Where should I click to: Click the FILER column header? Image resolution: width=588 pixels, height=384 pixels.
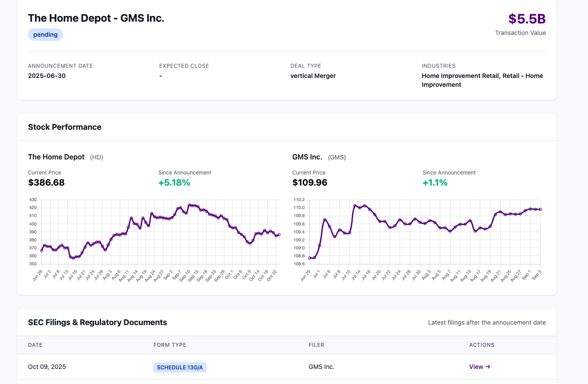point(316,345)
